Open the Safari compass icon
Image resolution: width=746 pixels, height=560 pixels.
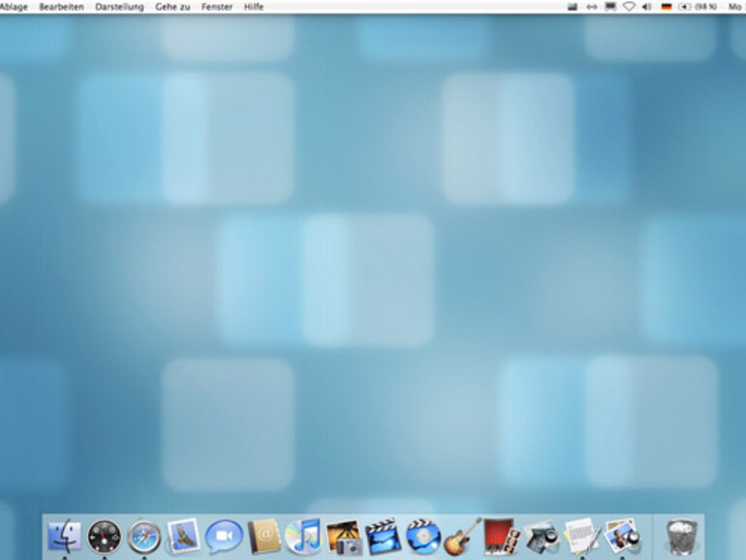point(144,537)
